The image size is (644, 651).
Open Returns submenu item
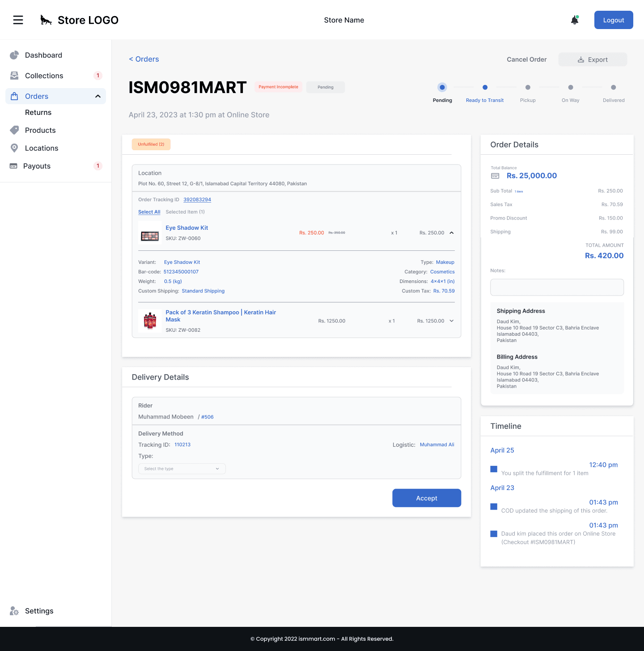38,112
